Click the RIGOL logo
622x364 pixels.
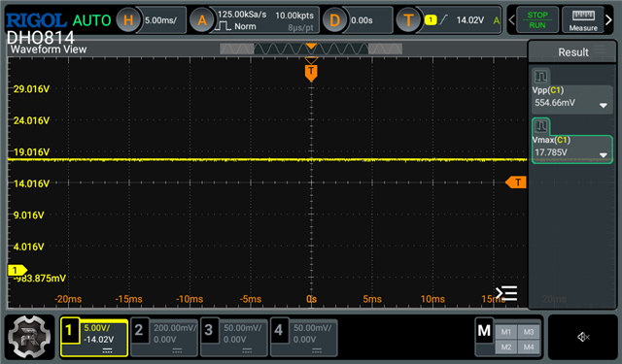(x=36, y=20)
